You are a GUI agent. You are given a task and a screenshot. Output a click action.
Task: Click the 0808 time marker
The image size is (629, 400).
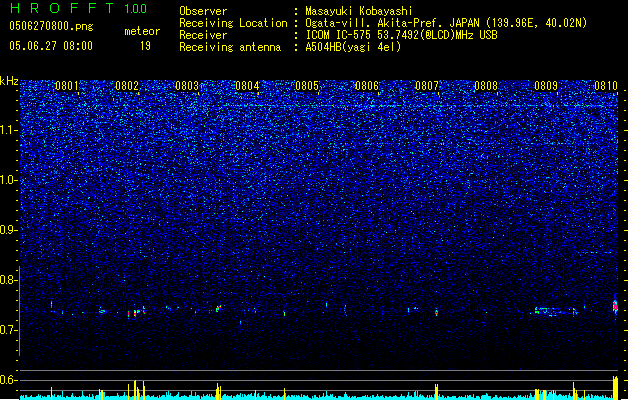coord(486,86)
